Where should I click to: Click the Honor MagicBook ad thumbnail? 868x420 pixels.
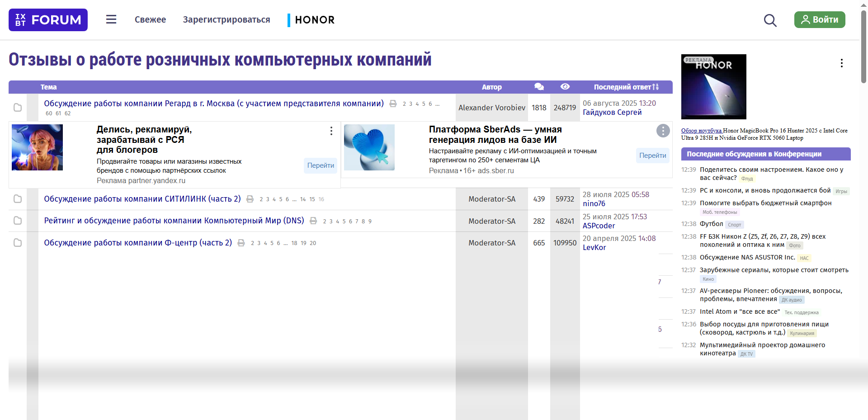click(x=713, y=87)
